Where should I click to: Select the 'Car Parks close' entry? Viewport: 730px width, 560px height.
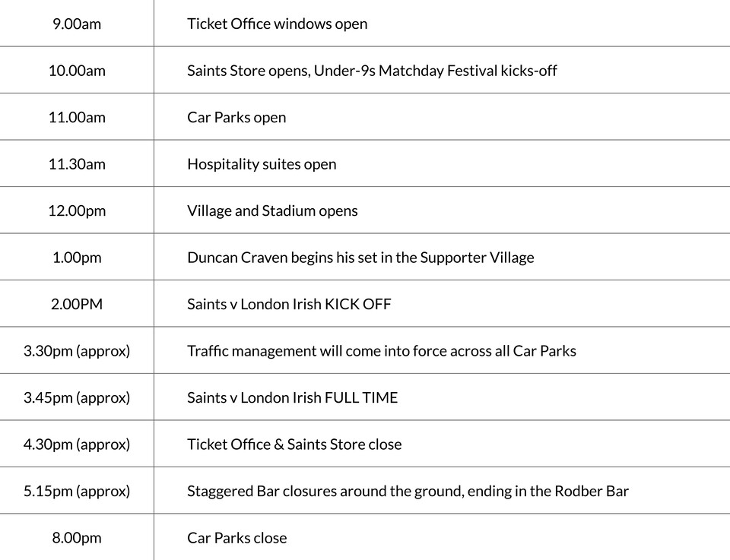tap(237, 538)
